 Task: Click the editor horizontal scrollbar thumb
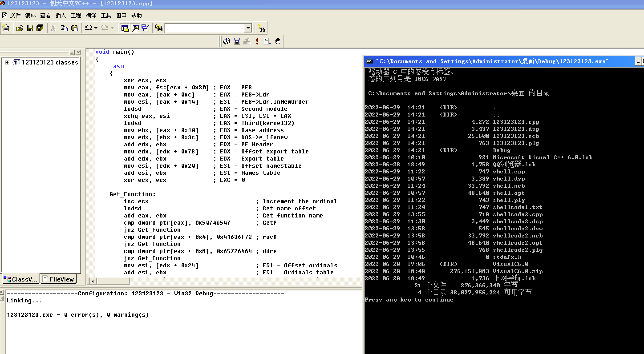coord(113,281)
